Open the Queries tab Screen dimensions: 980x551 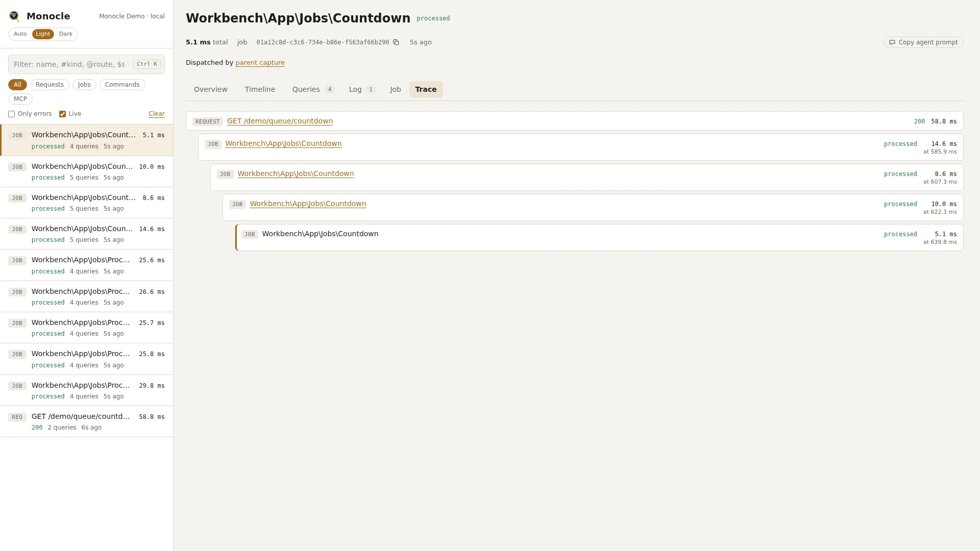(x=313, y=89)
